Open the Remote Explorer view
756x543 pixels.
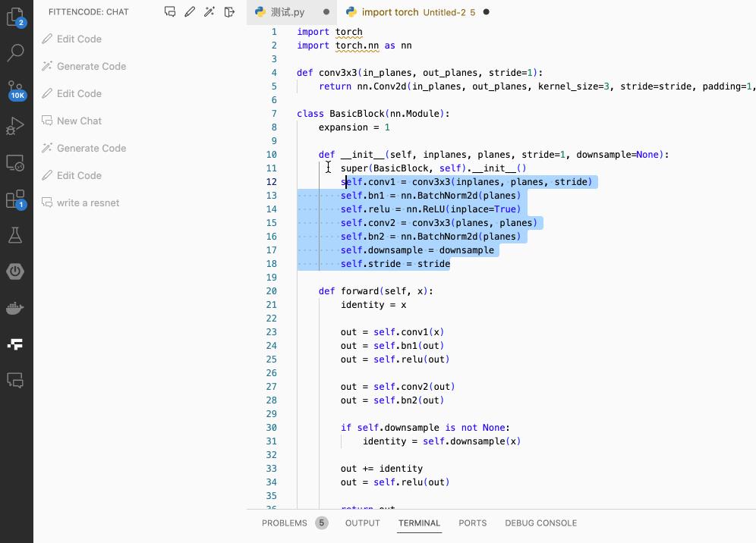point(15,162)
